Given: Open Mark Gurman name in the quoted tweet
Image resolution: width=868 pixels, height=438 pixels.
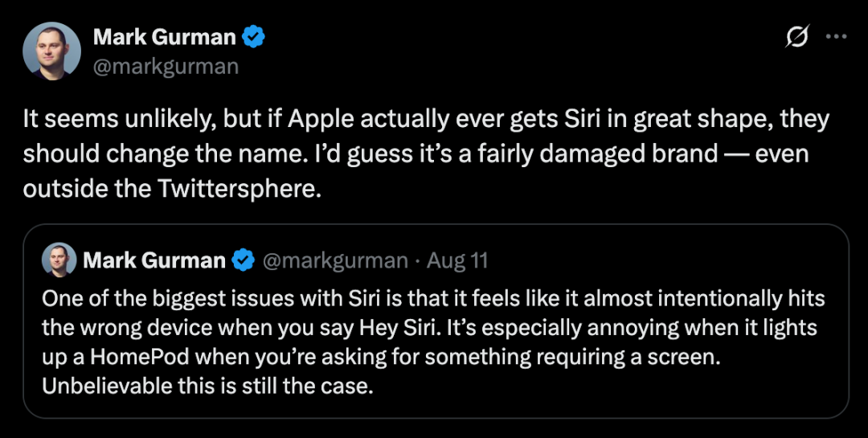Looking at the screenshot, I should [154, 260].
